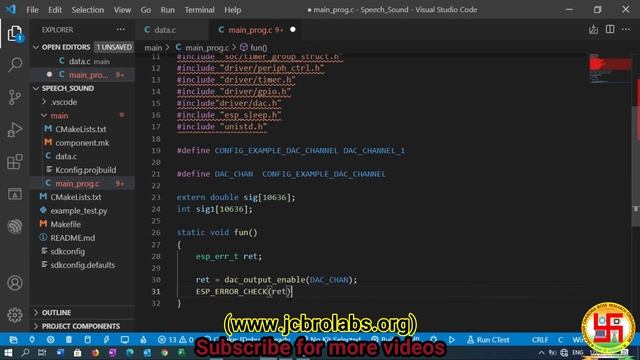Open README.md file
The width and height of the screenshot is (640, 360).
click(x=83, y=238)
